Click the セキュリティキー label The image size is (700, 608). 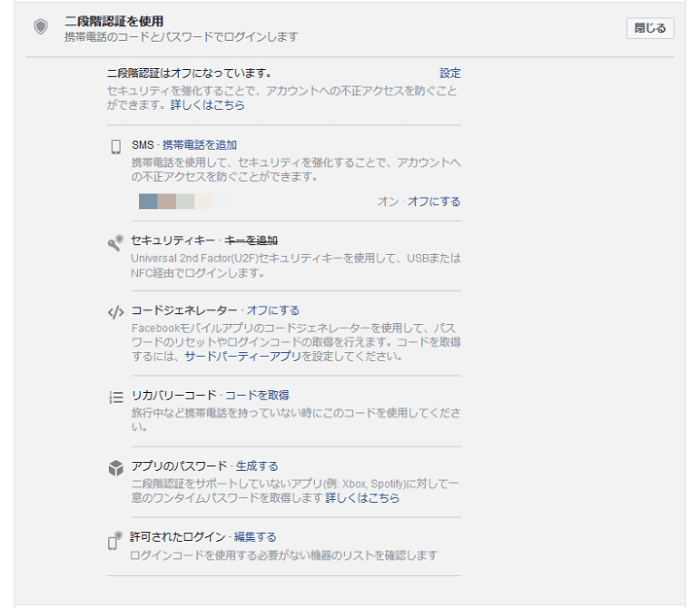[173, 241]
